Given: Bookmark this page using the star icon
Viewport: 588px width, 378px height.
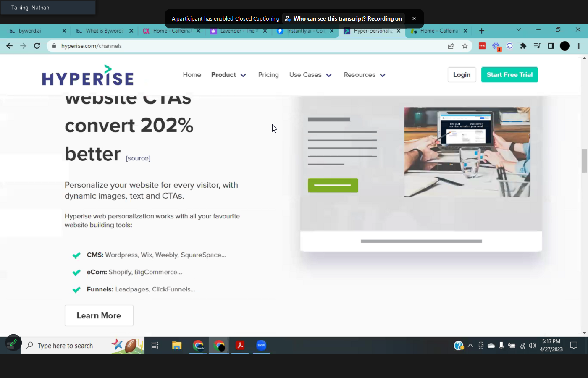Looking at the screenshot, I should (x=465, y=46).
